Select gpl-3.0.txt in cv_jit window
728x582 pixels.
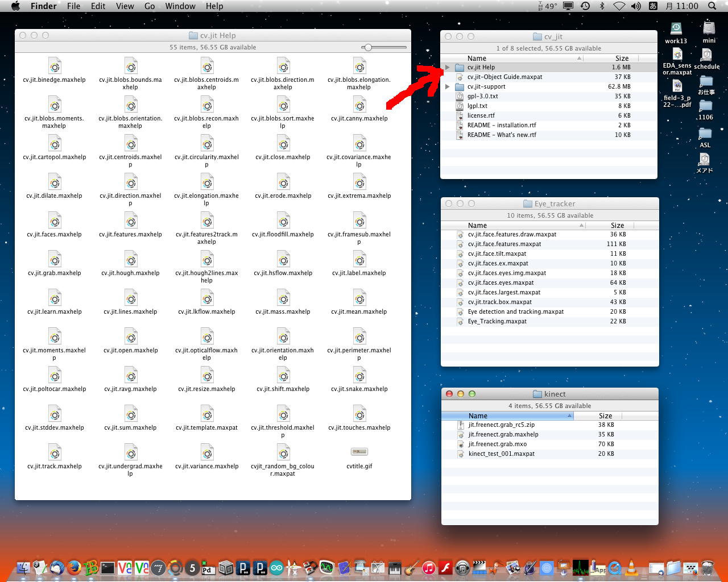tap(549, 96)
